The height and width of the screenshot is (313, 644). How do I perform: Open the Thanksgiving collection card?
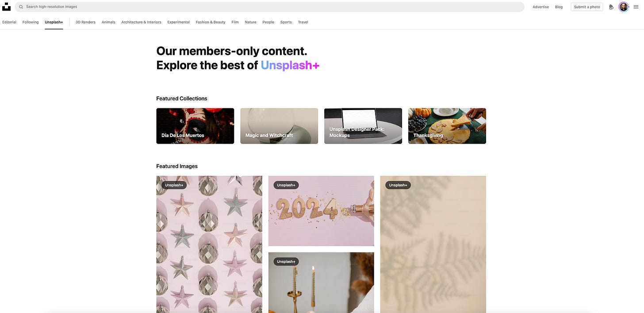(x=447, y=126)
